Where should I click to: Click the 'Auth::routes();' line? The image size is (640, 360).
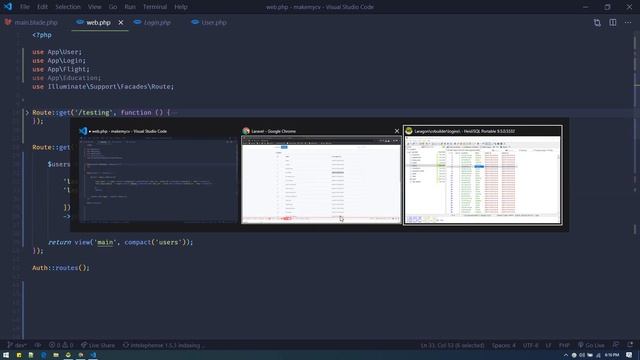pos(61,268)
